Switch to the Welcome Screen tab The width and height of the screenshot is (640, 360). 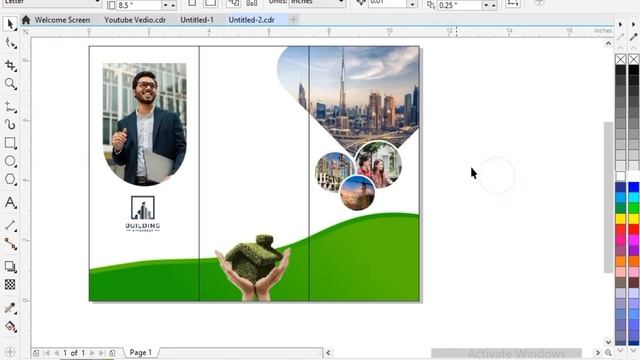[62, 20]
